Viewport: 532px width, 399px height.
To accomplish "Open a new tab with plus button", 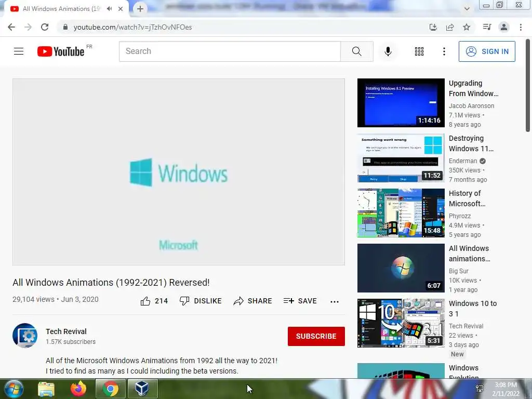I will (140, 9).
